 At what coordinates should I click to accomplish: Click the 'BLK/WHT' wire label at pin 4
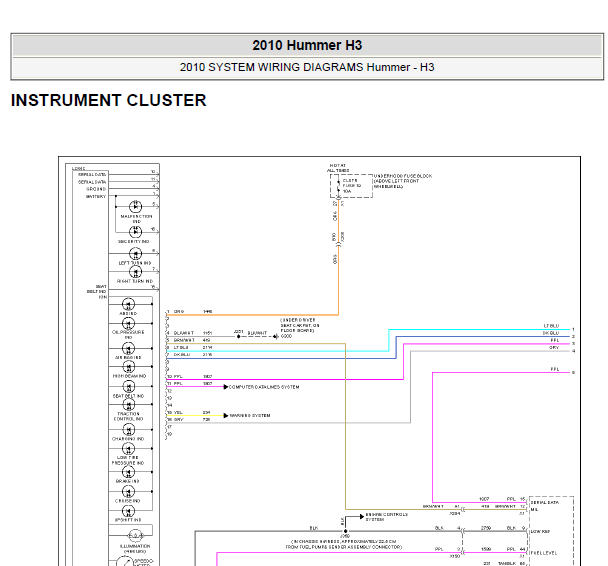(184, 333)
